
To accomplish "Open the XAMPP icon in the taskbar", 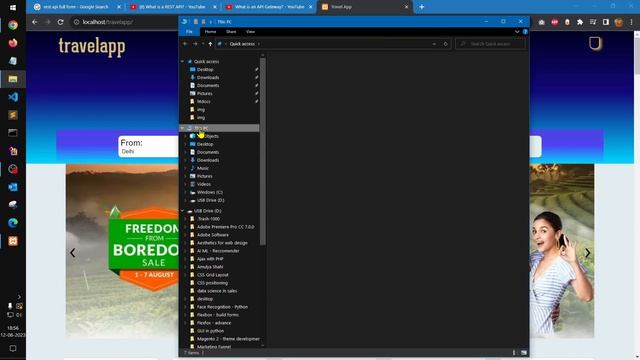I will (13, 241).
